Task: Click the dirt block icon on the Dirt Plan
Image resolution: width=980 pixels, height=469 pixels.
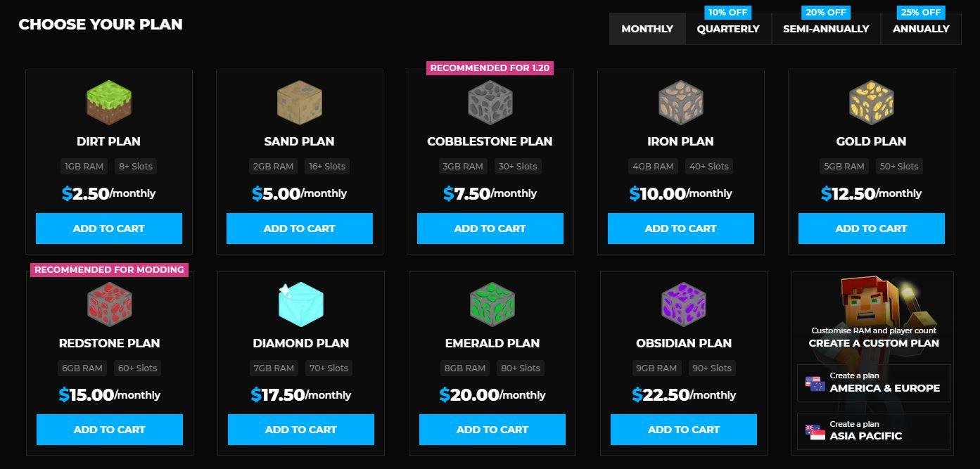Action: [109, 102]
